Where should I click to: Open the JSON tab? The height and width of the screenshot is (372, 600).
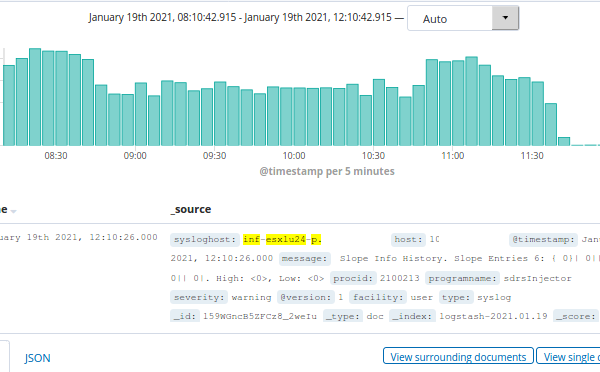click(38, 358)
